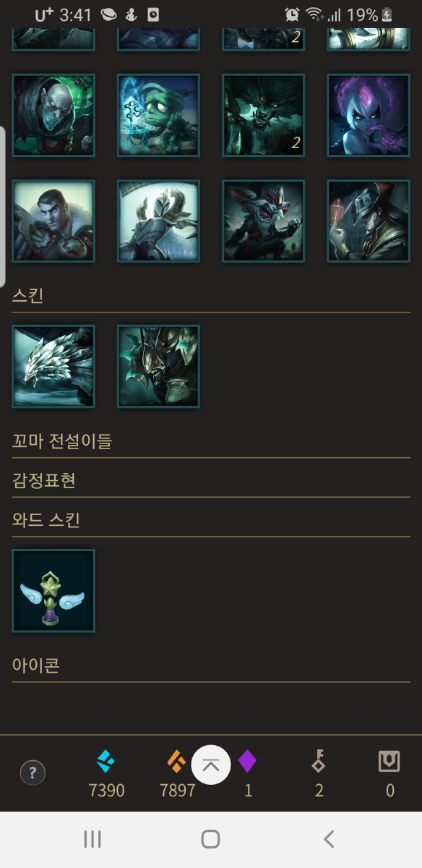Tap the blue essence currency icon
The width and height of the screenshot is (422, 868).
coord(105,761)
